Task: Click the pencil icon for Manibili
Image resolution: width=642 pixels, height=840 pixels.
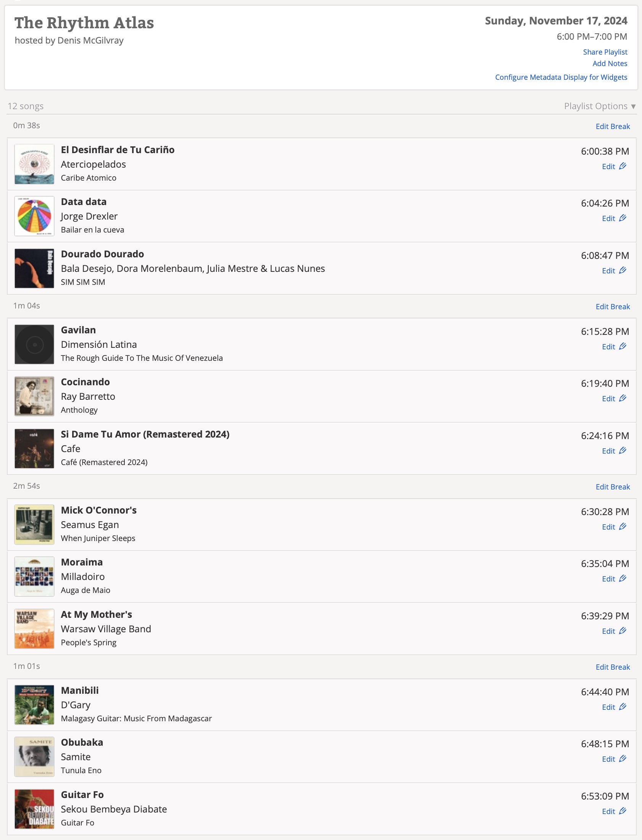Action: [623, 707]
